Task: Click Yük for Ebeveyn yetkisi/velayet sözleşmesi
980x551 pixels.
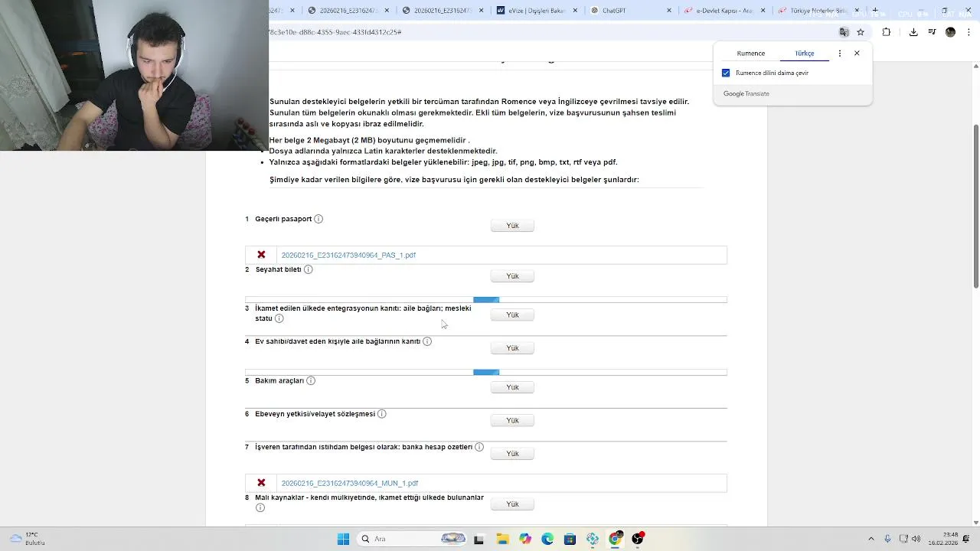Action: [512, 421]
